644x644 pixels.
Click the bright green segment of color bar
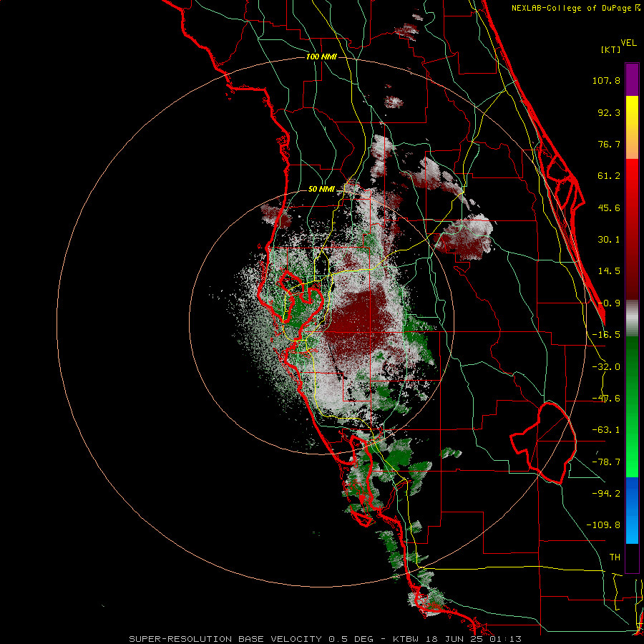tap(632, 406)
